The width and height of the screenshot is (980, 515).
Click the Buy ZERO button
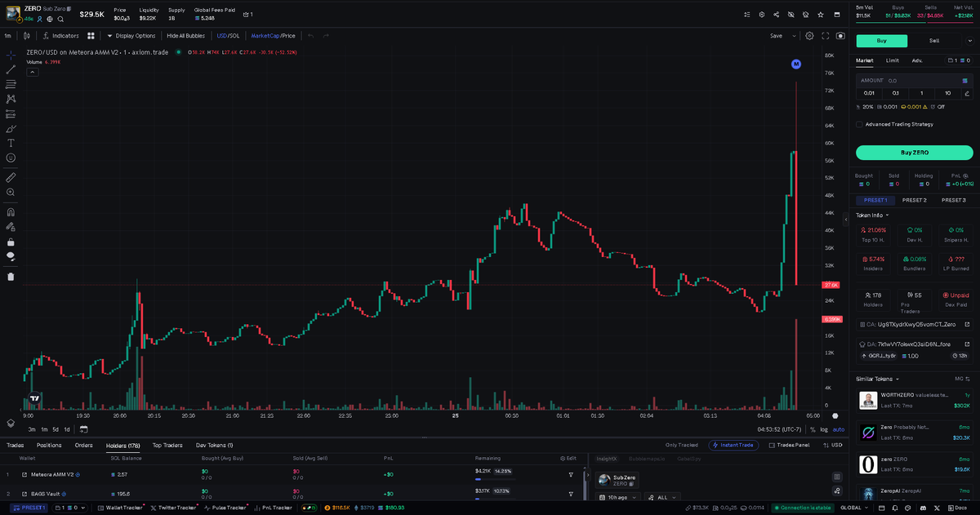pyautogui.click(x=914, y=153)
